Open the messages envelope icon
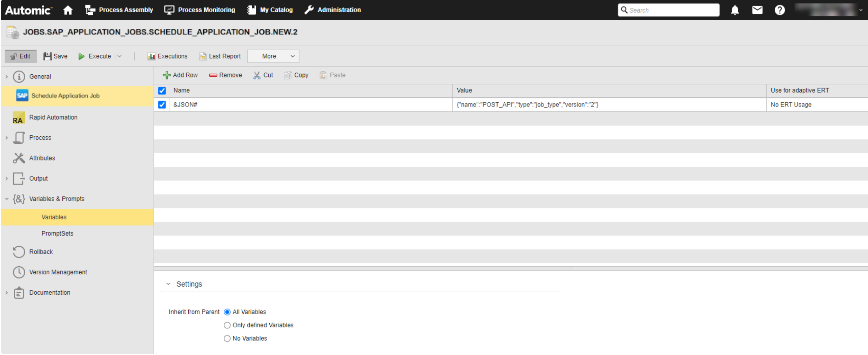Viewport: 868px width, 355px height. pos(757,10)
